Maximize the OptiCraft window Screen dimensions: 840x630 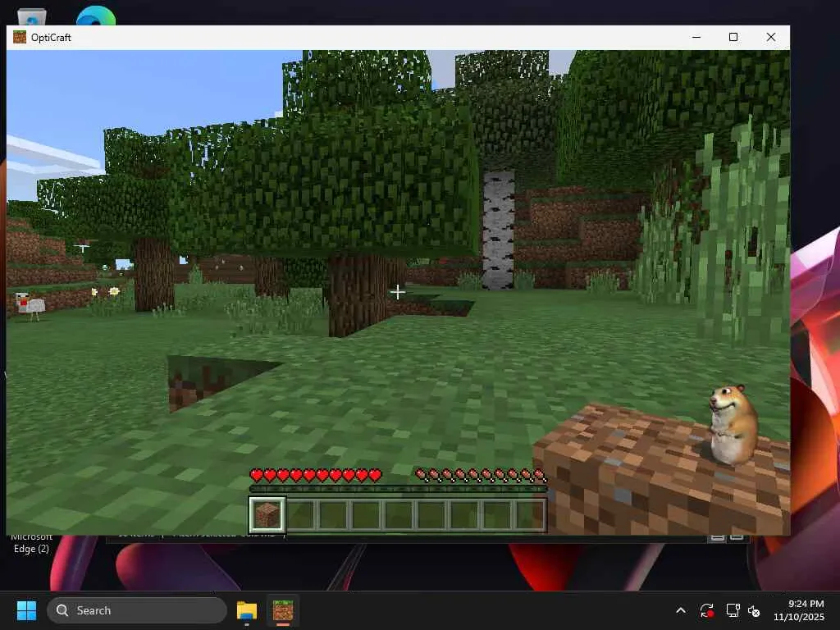[x=733, y=37]
